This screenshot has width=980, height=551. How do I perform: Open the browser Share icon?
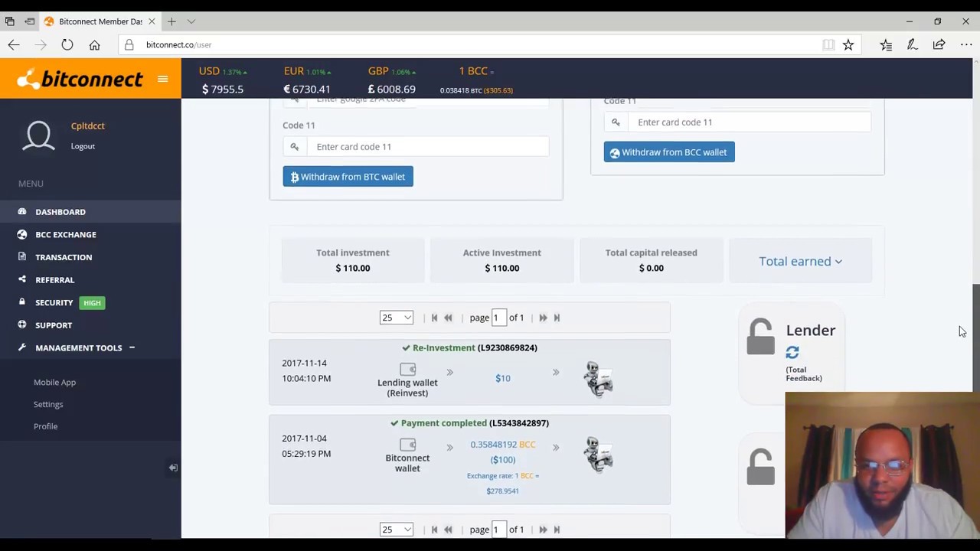(x=939, y=45)
